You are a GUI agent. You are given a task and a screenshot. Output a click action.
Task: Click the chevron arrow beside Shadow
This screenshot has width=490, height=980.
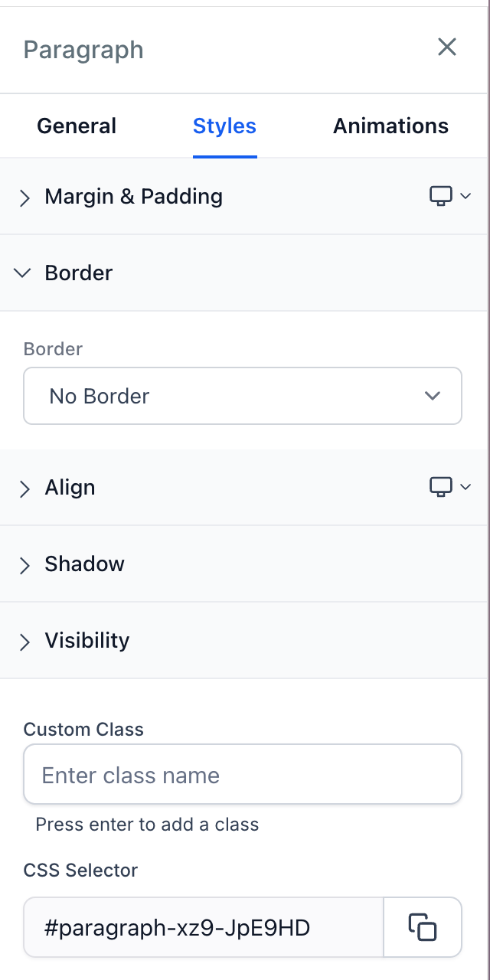tap(24, 565)
